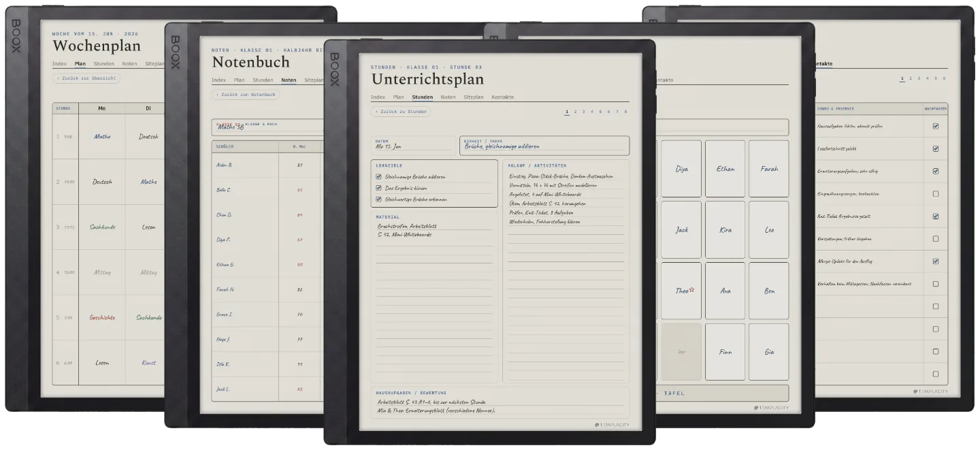Select Jack's seat card in Sitzplan

(681, 230)
